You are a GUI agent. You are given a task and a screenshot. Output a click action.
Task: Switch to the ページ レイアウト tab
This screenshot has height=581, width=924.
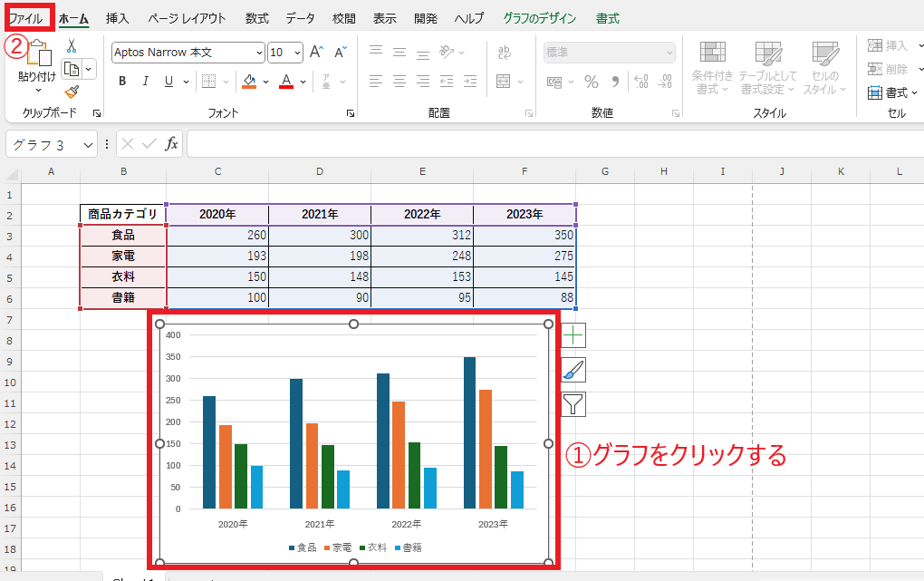coord(187,18)
